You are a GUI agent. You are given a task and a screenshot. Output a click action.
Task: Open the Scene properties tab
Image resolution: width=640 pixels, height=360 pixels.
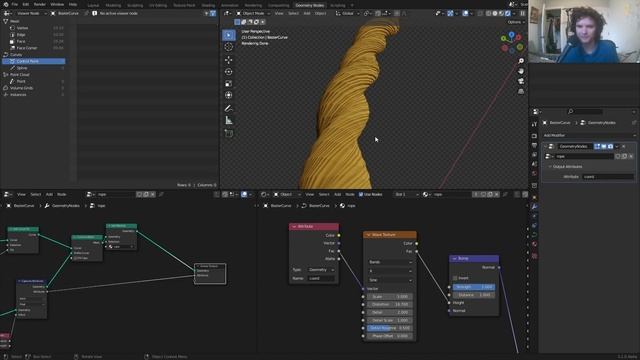pyautogui.click(x=534, y=164)
